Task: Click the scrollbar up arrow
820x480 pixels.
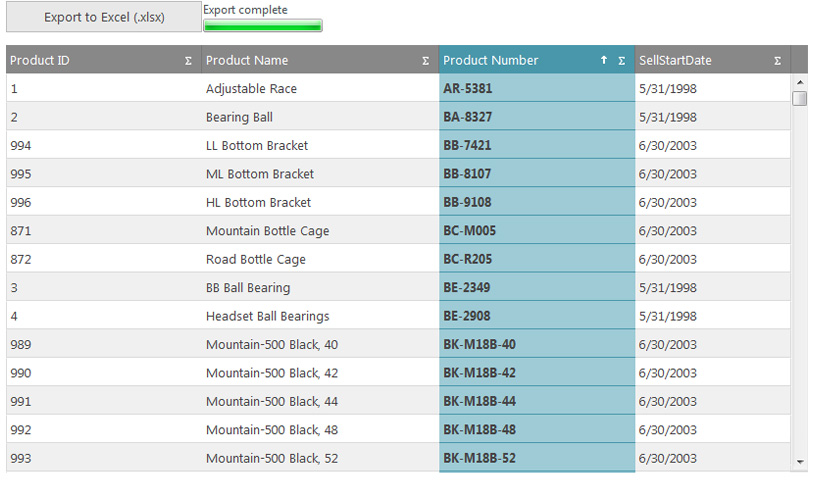Action: click(x=800, y=82)
